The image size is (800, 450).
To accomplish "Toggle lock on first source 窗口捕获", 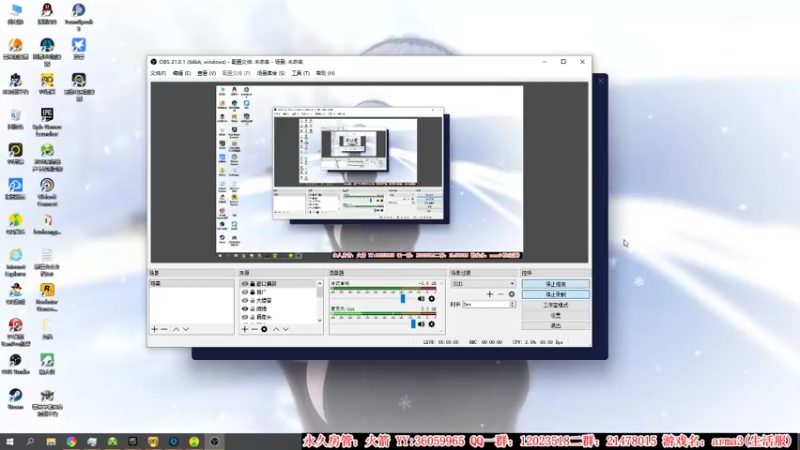I will (x=253, y=284).
